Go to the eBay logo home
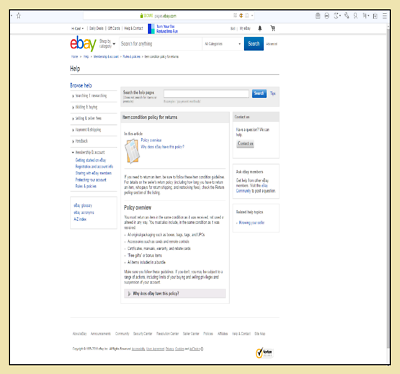Image resolution: width=400 pixels, height=374 pixels. pyautogui.click(x=83, y=44)
